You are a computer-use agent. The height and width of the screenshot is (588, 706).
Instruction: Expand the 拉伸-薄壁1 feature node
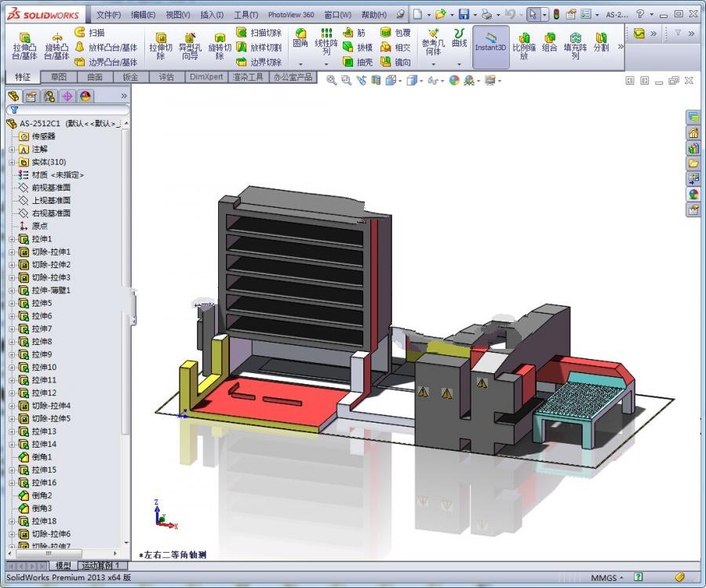pos(12,291)
